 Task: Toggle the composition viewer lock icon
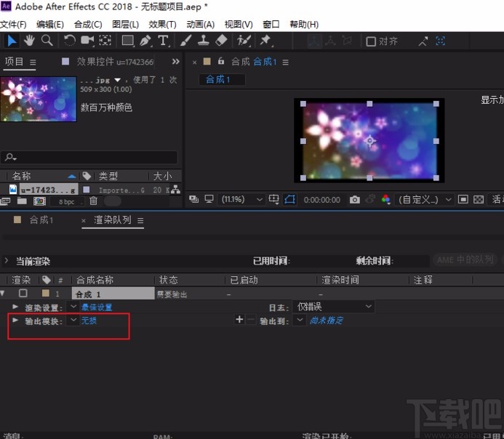(221, 61)
